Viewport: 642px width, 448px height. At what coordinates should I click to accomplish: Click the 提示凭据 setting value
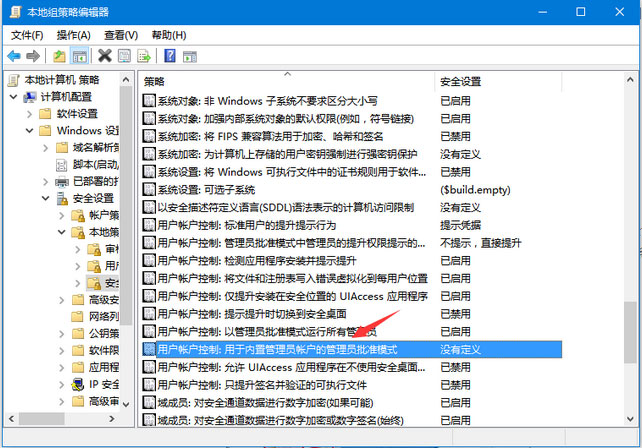(x=460, y=225)
